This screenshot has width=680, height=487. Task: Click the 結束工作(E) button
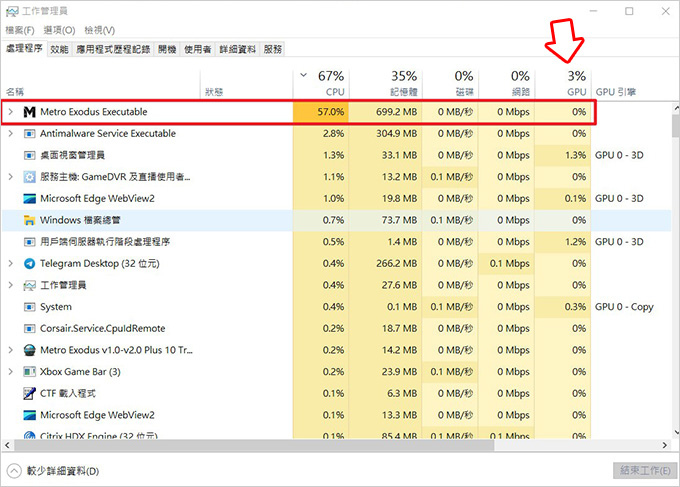click(645, 471)
